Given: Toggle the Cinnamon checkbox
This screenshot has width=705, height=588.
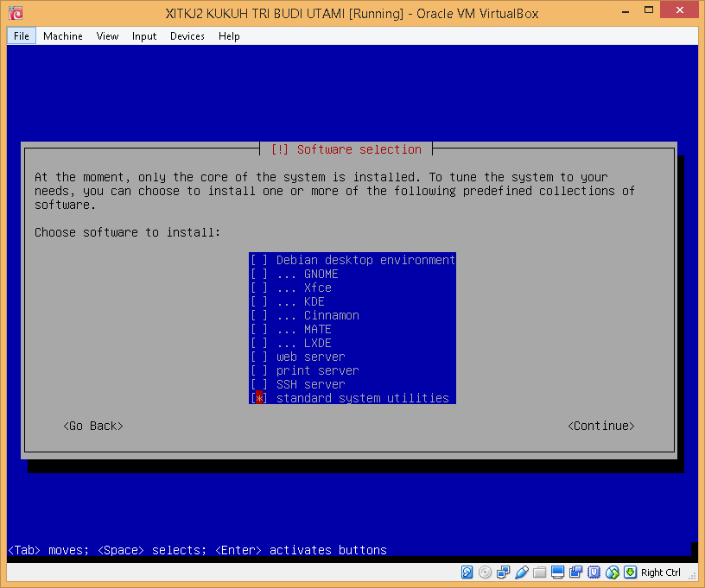Looking at the screenshot, I should [259, 315].
